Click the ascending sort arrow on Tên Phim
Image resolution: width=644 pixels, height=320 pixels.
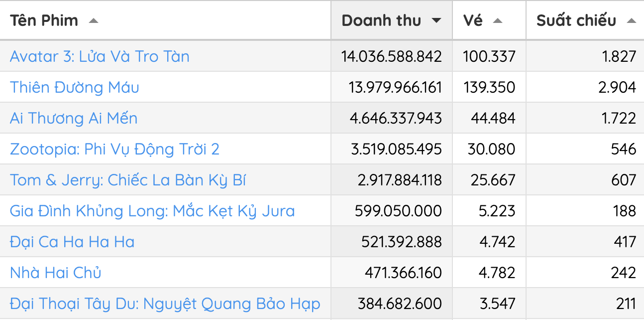click(95, 20)
